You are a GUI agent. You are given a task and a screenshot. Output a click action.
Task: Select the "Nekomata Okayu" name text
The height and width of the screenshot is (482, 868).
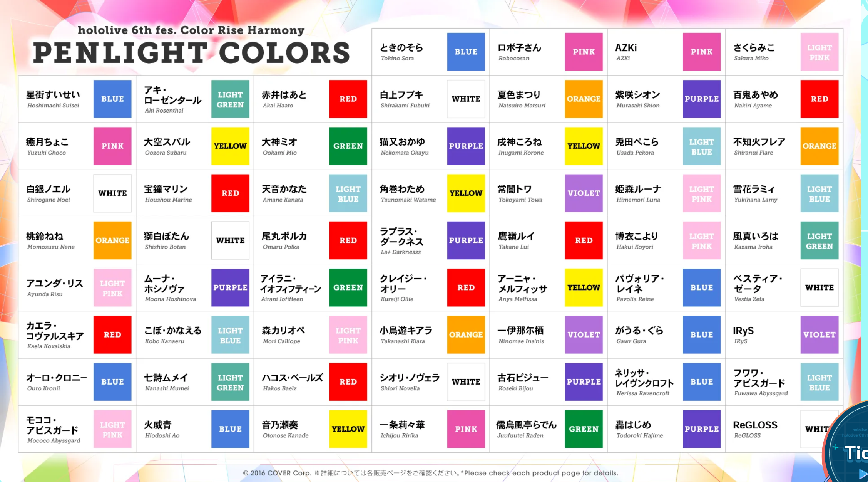coord(405,153)
